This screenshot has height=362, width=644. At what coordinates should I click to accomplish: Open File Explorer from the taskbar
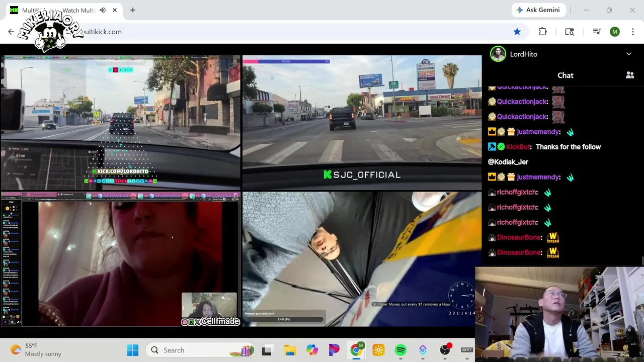290,350
